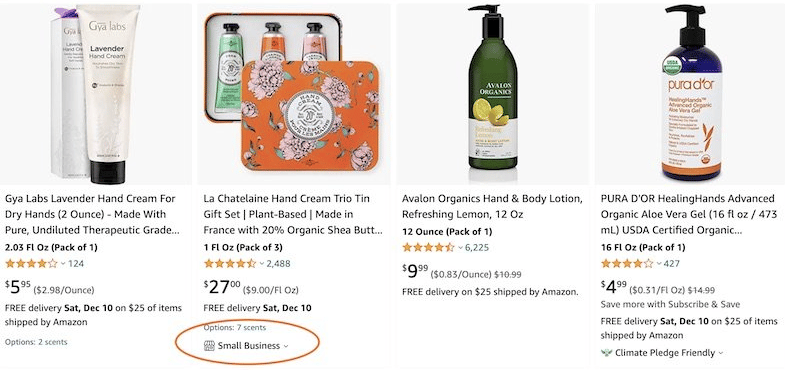View the 7 scents options link
The image size is (785, 373).
click(251, 328)
